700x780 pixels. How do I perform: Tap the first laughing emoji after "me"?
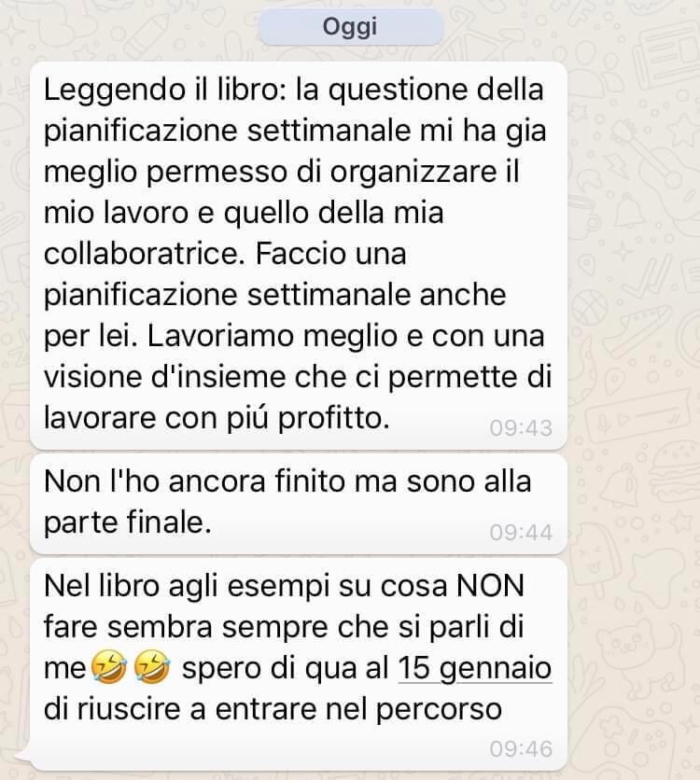pyautogui.click(x=109, y=668)
